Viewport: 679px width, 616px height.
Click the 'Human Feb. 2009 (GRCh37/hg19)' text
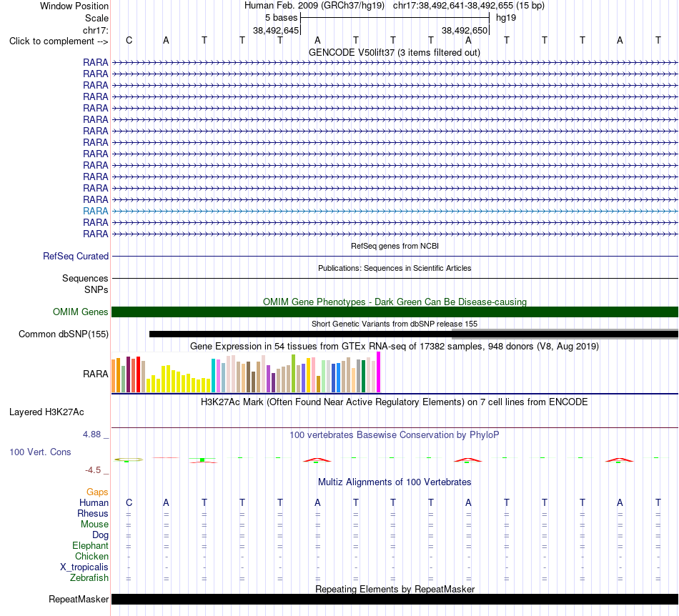tap(314, 6)
